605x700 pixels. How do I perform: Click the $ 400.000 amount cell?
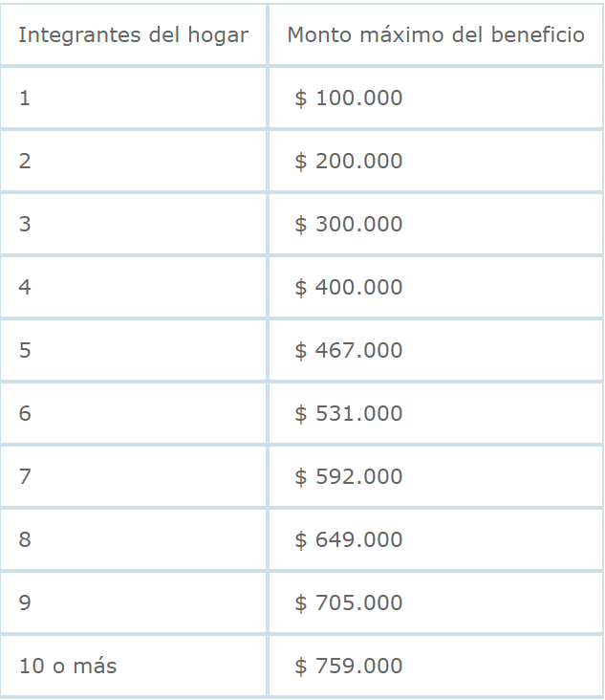349,288
